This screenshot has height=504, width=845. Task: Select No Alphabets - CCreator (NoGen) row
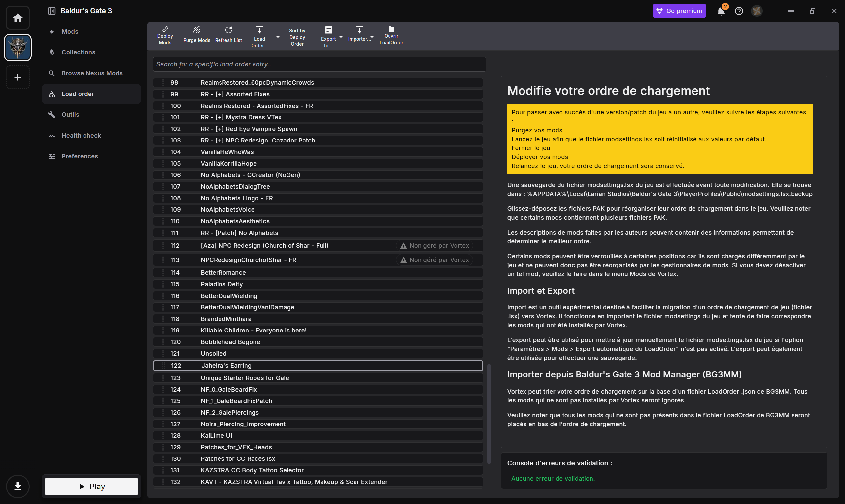click(318, 175)
